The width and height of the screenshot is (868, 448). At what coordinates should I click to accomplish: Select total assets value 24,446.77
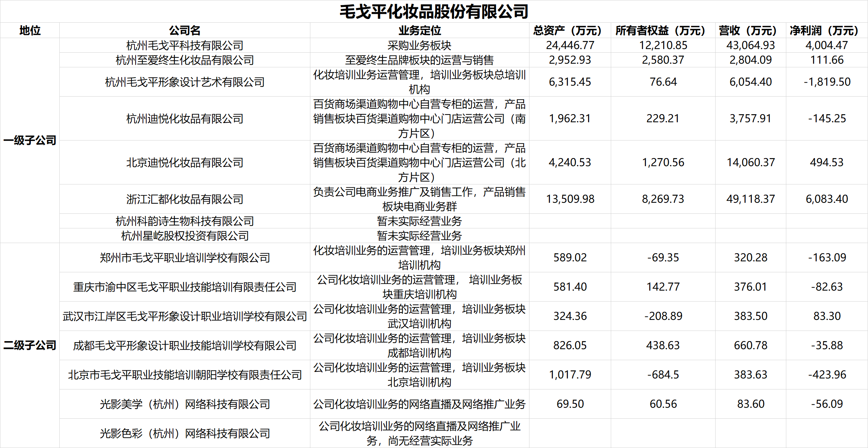coord(570,45)
